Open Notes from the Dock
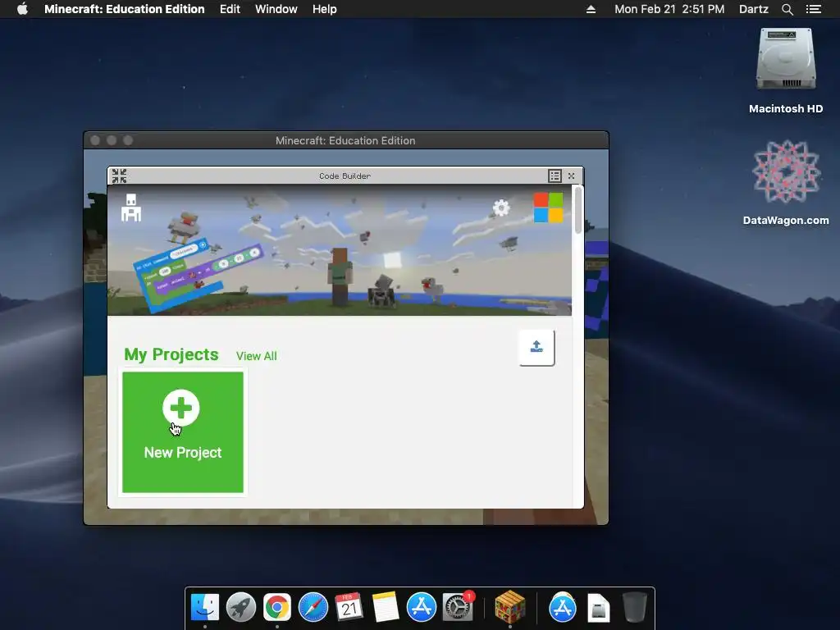 pyautogui.click(x=386, y=607)
